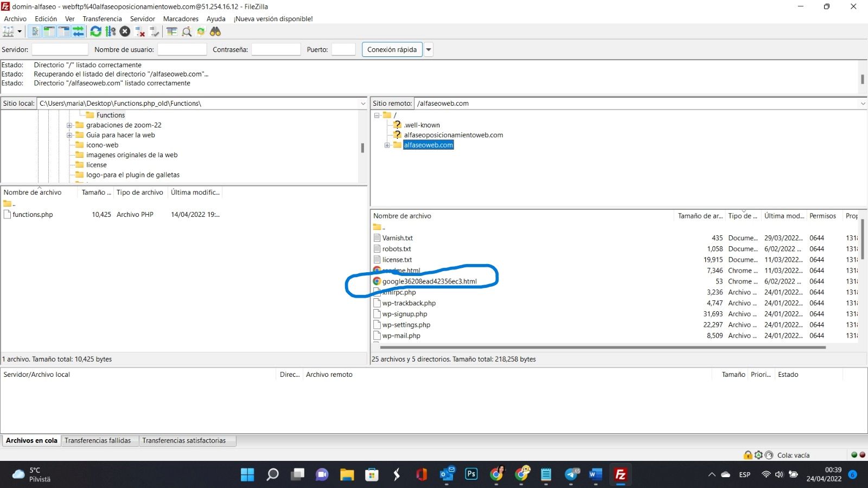Select robots.txt in the remote list

click(x=397, y=249)
